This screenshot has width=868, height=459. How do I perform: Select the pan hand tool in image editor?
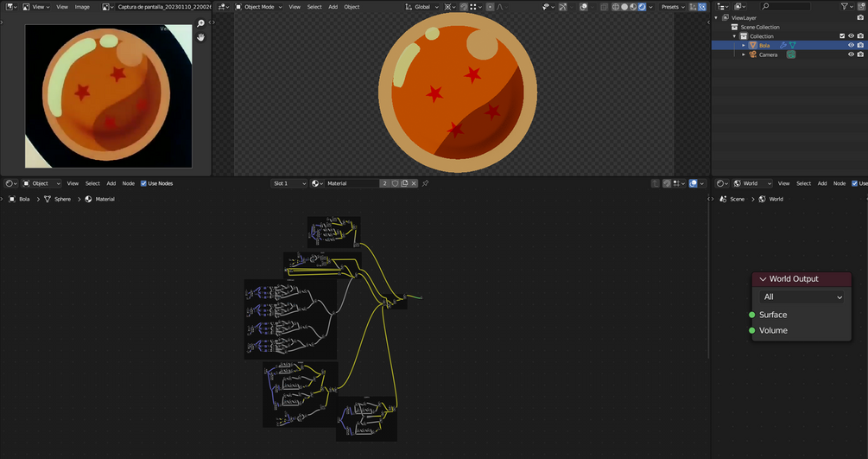click(200, 37)
